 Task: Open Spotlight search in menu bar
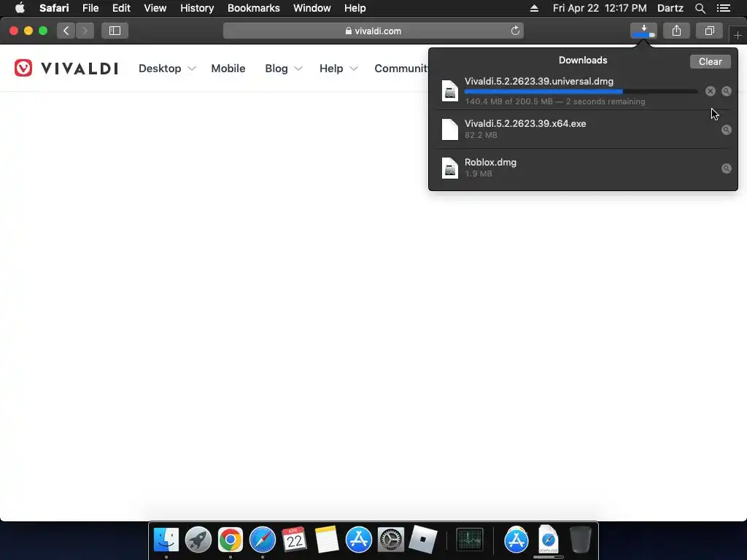coord(700,8)
